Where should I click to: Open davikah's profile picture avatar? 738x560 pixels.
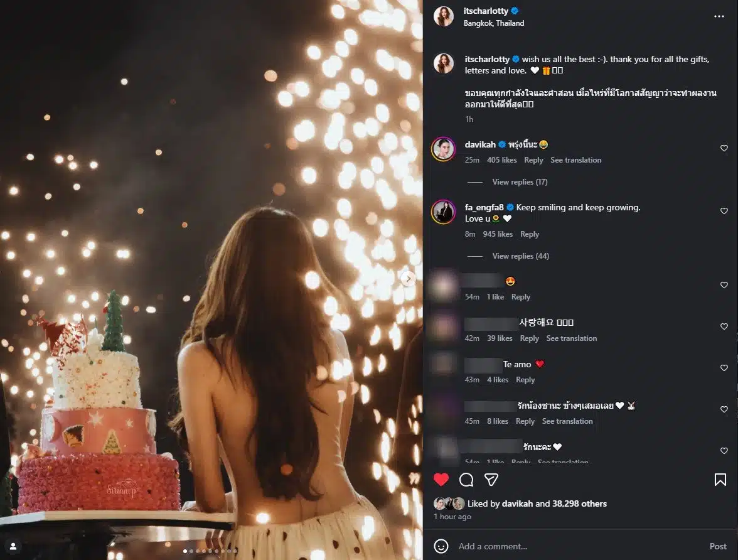point(443,149)
